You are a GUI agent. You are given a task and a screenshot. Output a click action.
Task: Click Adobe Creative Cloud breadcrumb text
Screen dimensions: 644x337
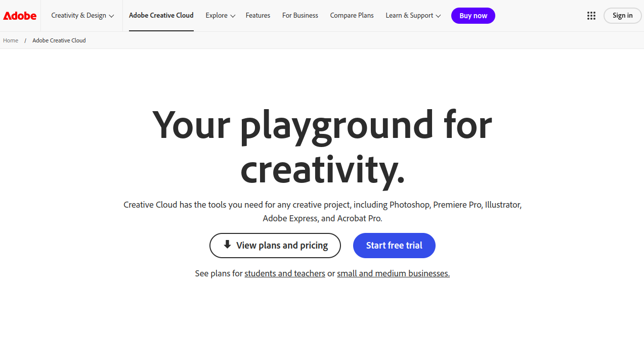59,40
